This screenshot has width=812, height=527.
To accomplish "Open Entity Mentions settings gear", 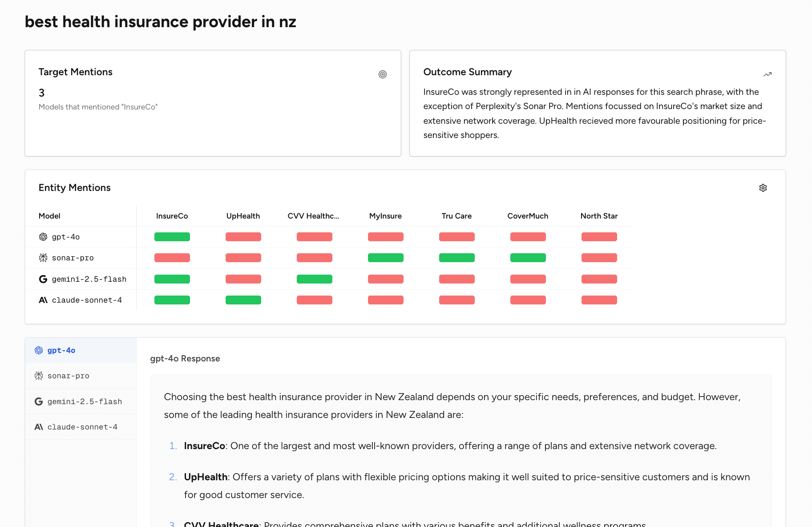I will tap(763, 188).
